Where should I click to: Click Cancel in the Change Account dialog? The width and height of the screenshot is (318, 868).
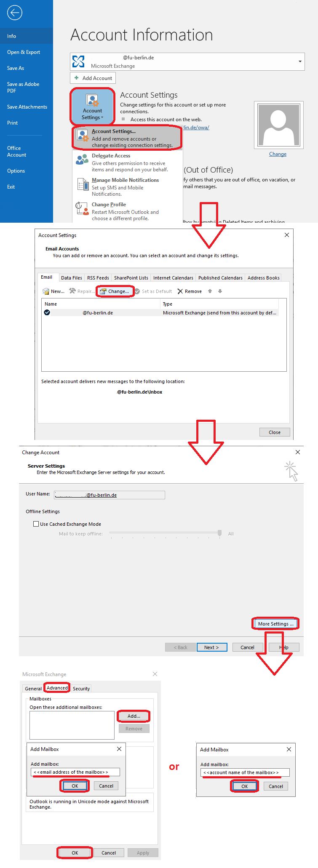click(247, 647)
